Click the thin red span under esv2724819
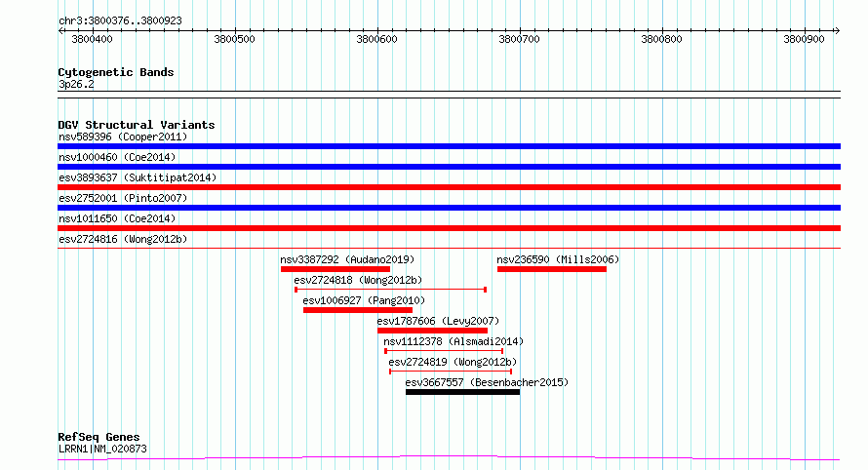Viewport: 868px width, 470px height. tap(451, 372)
